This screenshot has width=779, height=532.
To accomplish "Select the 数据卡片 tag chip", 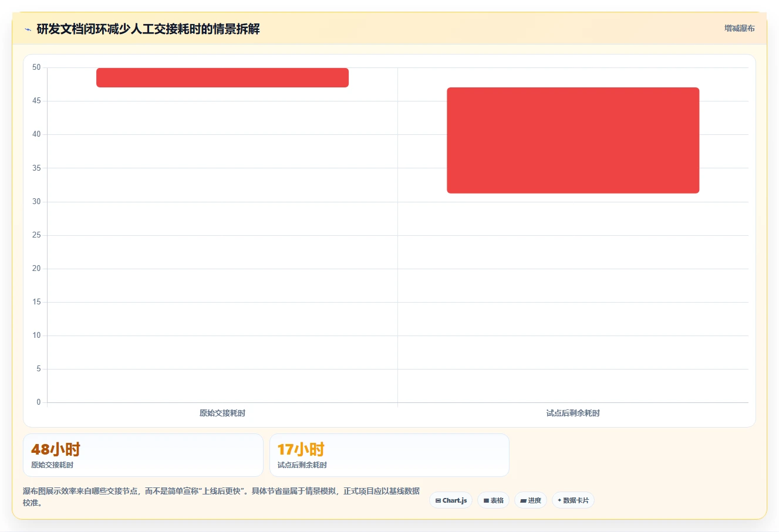I will (573, 500).
